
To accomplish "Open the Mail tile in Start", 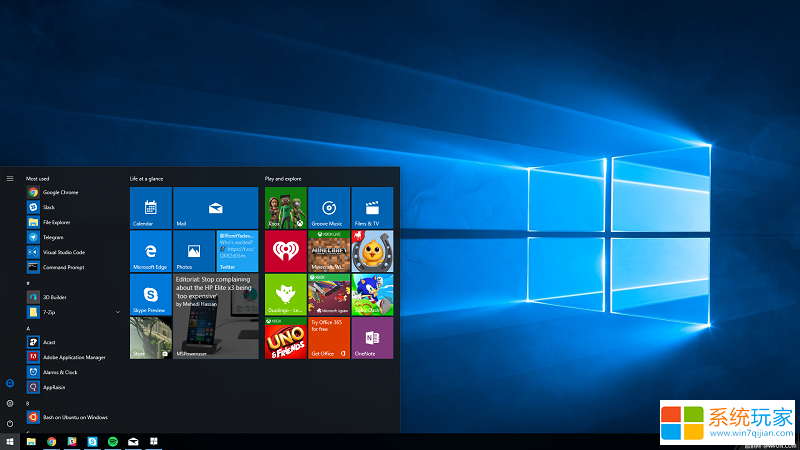I will pyautogui.click(x=215, y=208).
